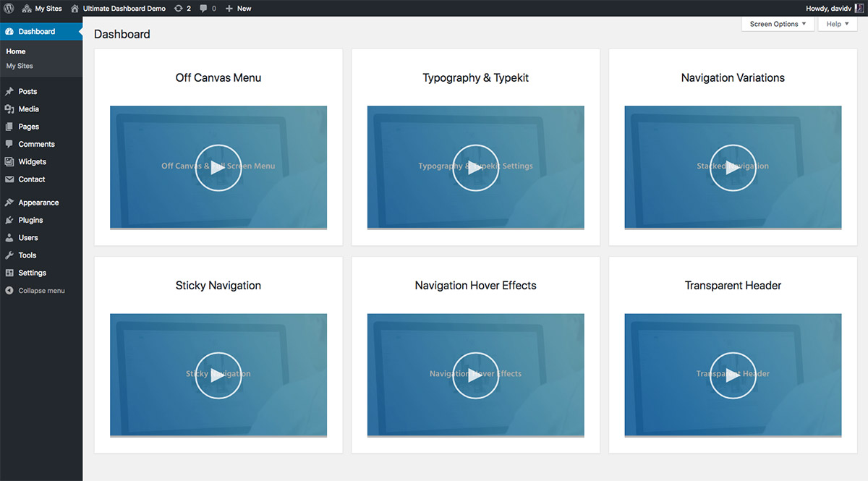Play the Navigation Variations video
Viewport: 868px width, 481px height.
[733, 168]
